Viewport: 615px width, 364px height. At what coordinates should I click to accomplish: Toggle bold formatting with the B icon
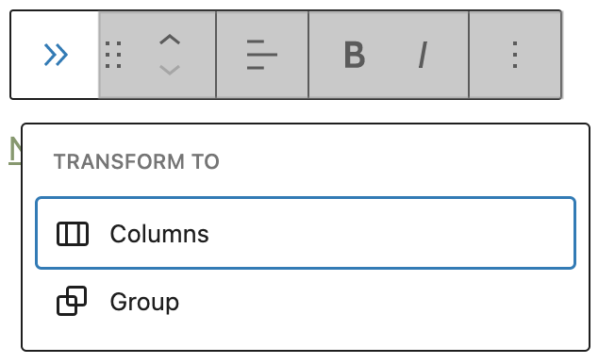pos(355,55)
